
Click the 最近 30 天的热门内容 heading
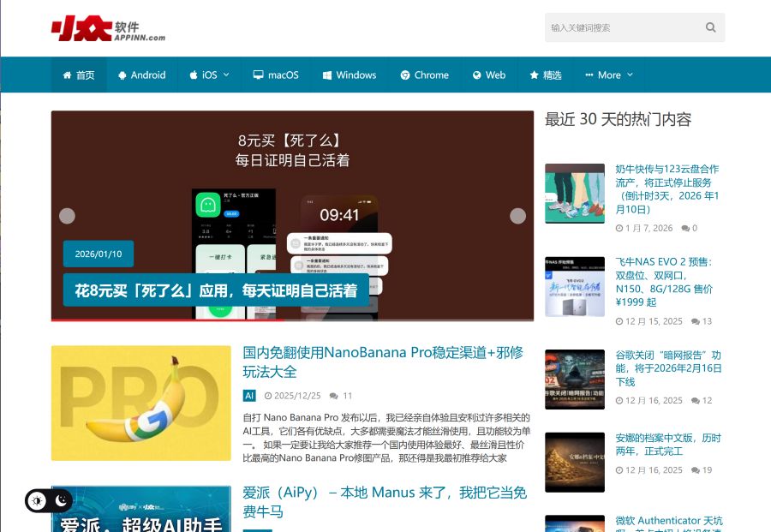tap(618, 119)
